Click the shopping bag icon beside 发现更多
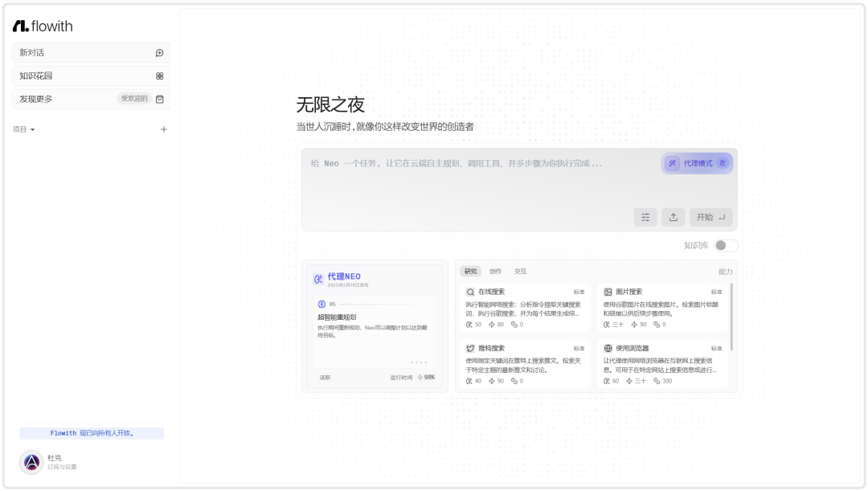 (159, 99)
